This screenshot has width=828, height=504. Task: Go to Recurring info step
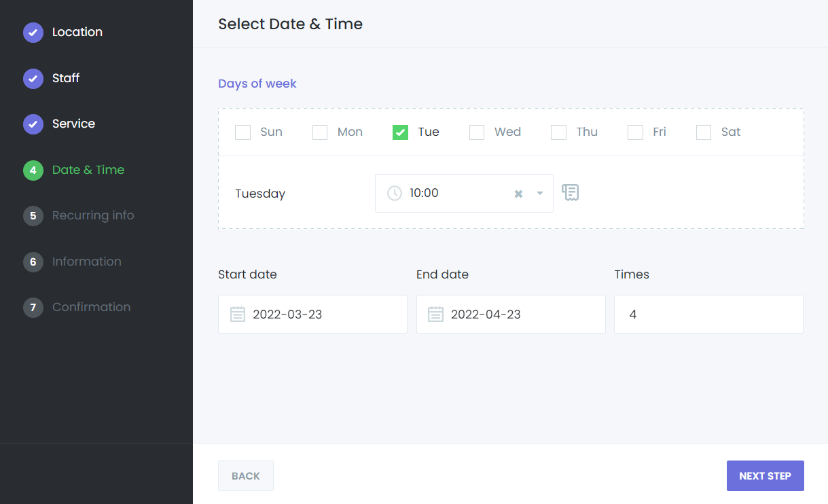click(x=93, y=216)
